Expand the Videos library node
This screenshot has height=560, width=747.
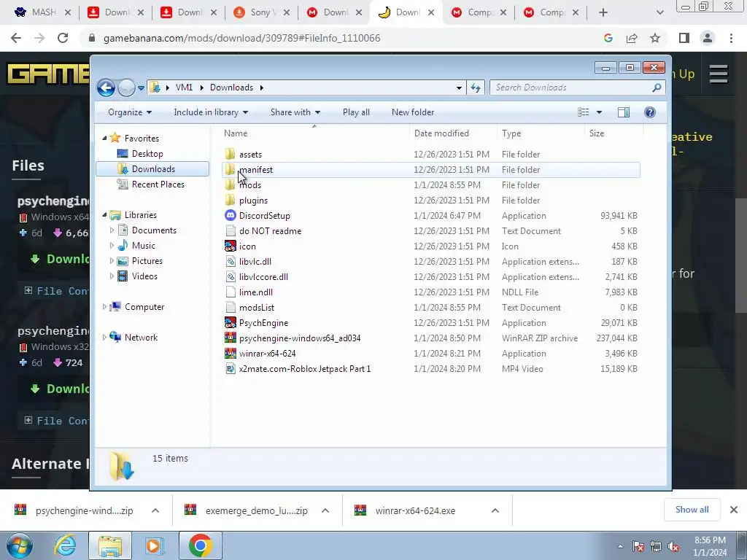point(112,276)
